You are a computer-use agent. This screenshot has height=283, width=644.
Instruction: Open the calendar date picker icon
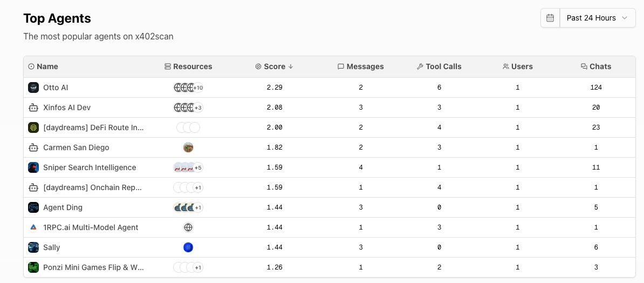550,18
